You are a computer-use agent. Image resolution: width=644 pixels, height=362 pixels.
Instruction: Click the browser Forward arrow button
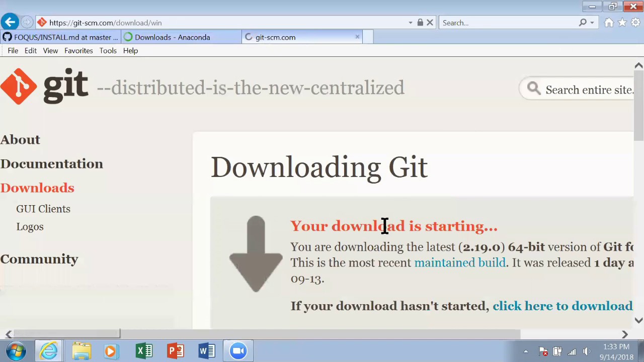(x=27, y=23)
